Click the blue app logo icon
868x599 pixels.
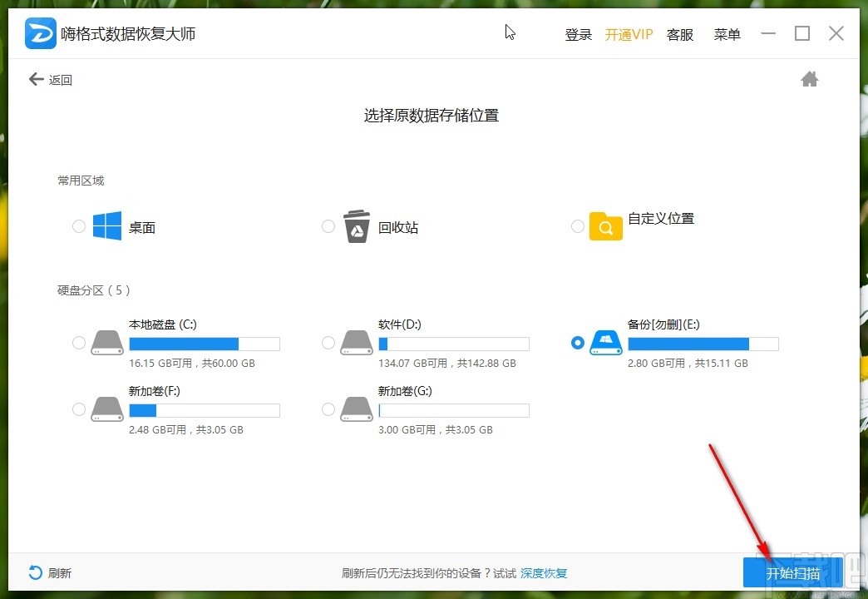pos(41,33)
